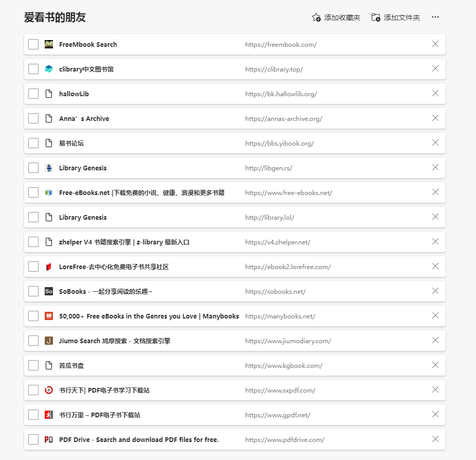Delete the SoBooks favorite
Viewport: 476px width, 460px height.
click(435, 291)
